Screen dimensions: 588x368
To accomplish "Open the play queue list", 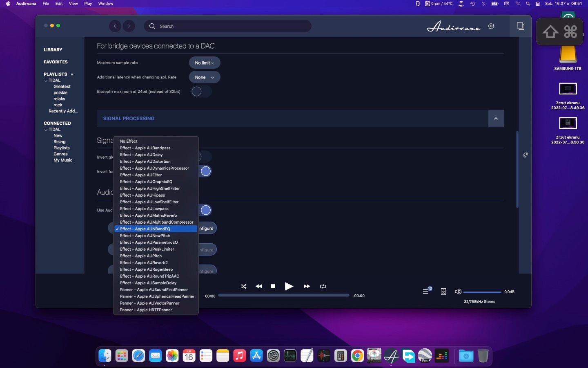I will pyautogui.click(x=426, y=292).
